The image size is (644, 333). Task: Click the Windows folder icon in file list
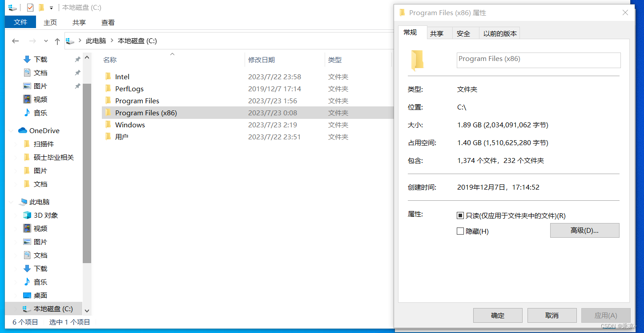108,125
